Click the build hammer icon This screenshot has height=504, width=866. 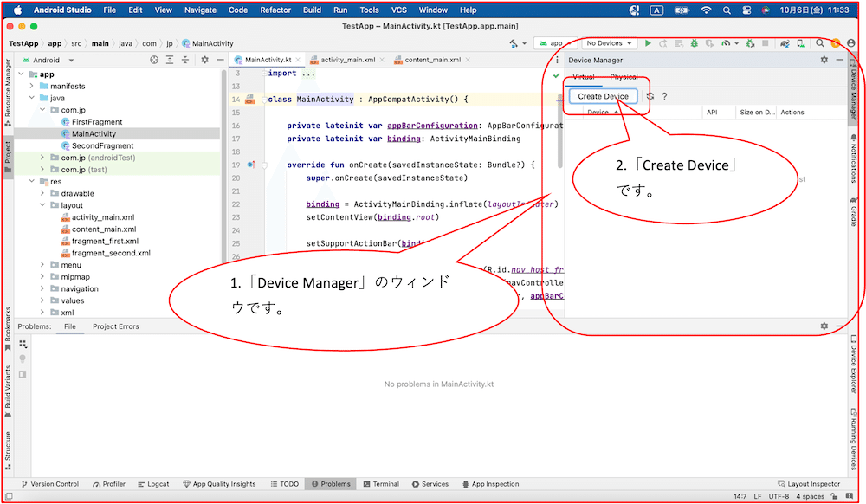514,43
